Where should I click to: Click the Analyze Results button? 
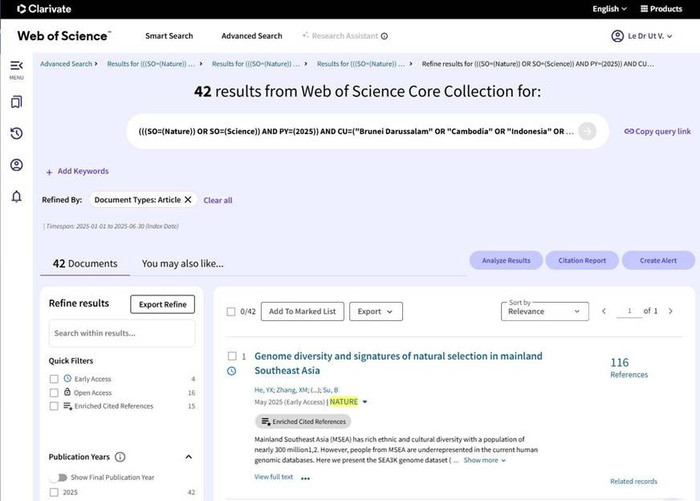pyautogui.click(x=506, y=260)
